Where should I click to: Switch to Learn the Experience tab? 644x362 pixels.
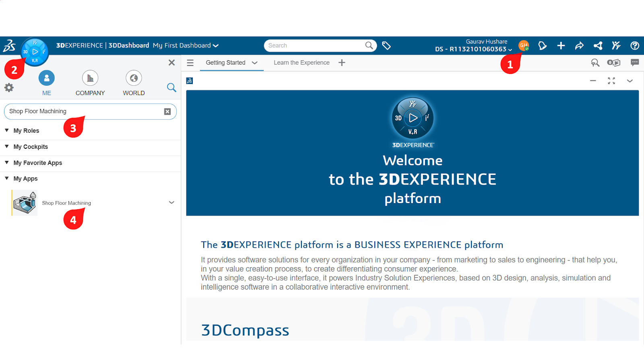tap(301, 62)
